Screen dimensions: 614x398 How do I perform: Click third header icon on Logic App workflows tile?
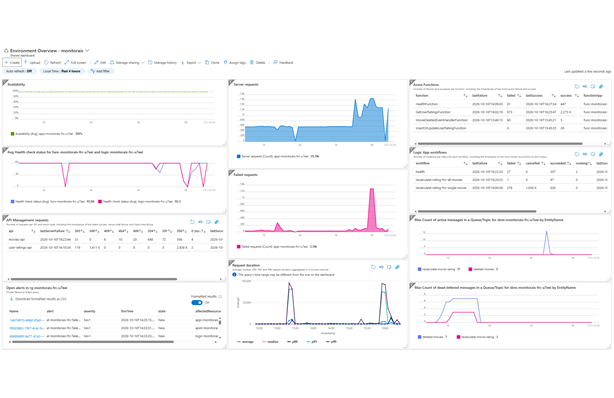pos(593,154)
